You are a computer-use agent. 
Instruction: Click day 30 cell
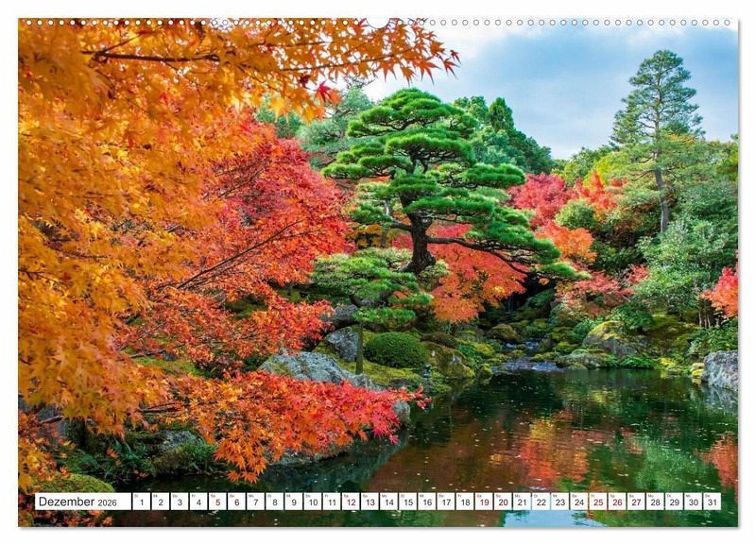693,502
